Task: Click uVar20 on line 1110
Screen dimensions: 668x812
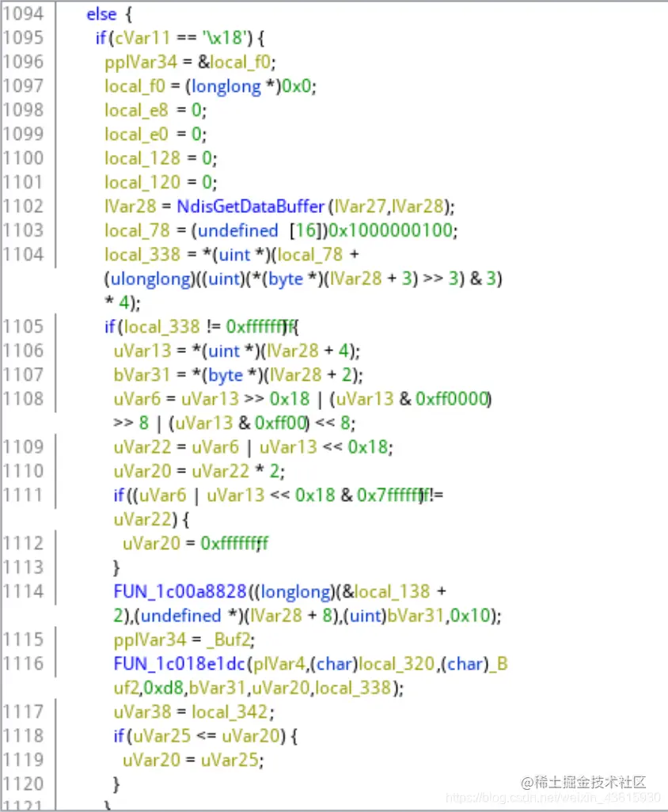Action: pos(142,471)
